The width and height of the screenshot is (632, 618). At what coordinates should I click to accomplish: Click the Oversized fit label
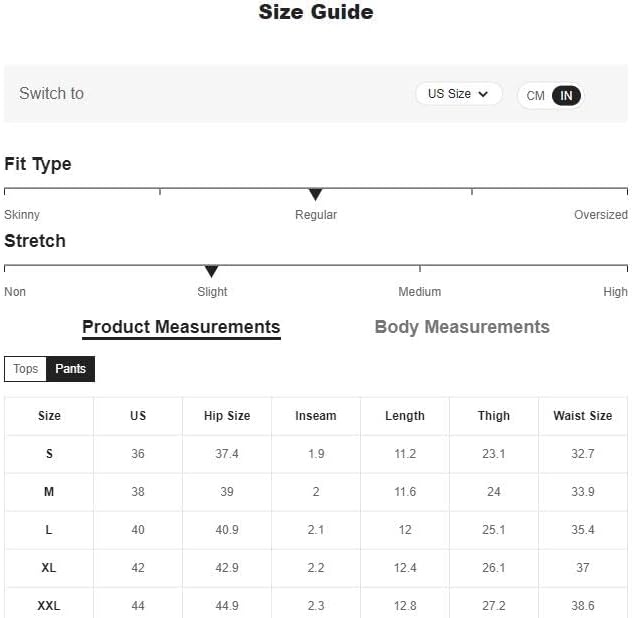600,215
